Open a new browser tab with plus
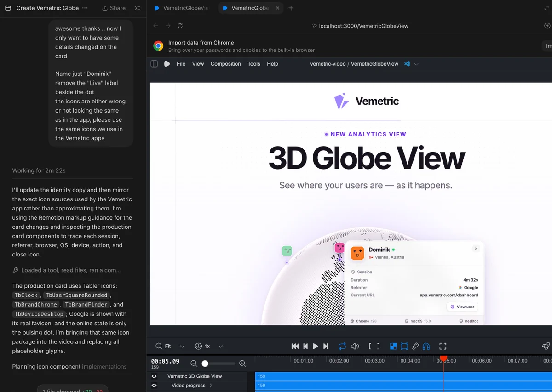Screen dimensions: 552x392 pos(291,8)
